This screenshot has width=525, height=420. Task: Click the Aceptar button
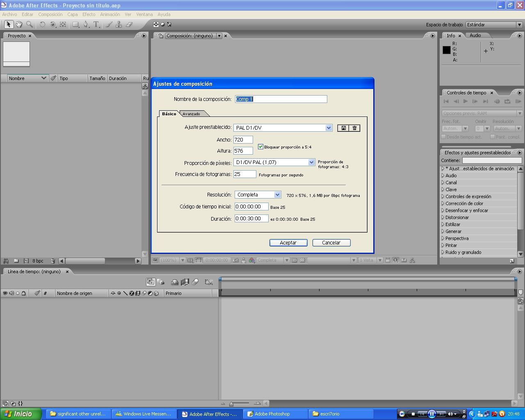pyautogui.click(x=288, y=243)
